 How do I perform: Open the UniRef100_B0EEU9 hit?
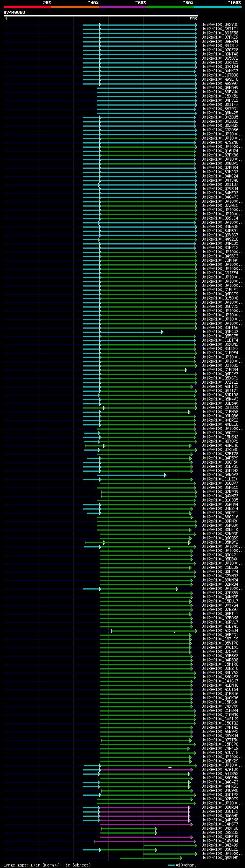(220, 837)
